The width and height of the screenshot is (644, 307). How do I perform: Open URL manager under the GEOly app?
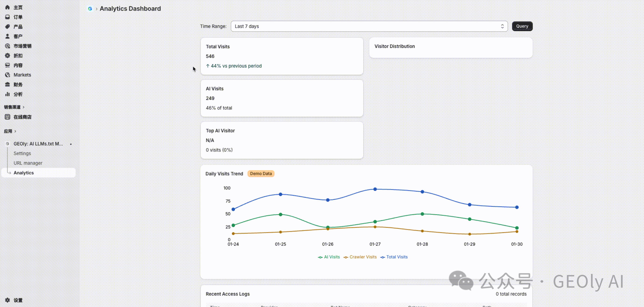[28, 163]
